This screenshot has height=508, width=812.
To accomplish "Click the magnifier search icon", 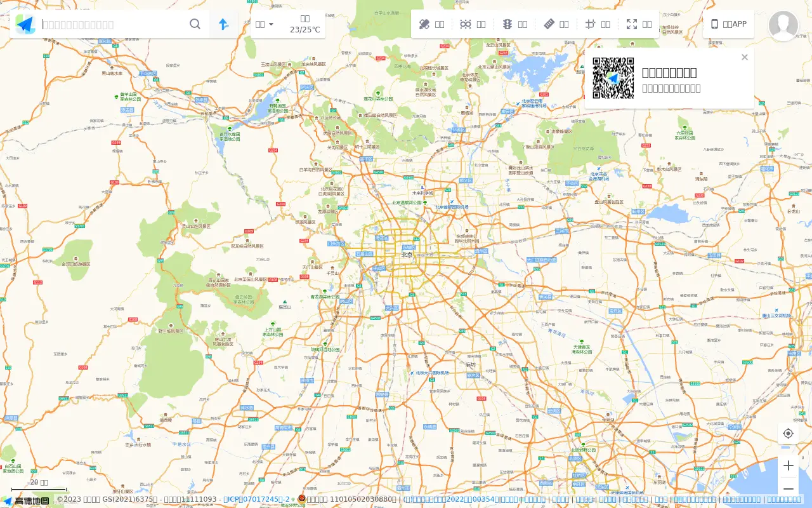I will [195, 24].
